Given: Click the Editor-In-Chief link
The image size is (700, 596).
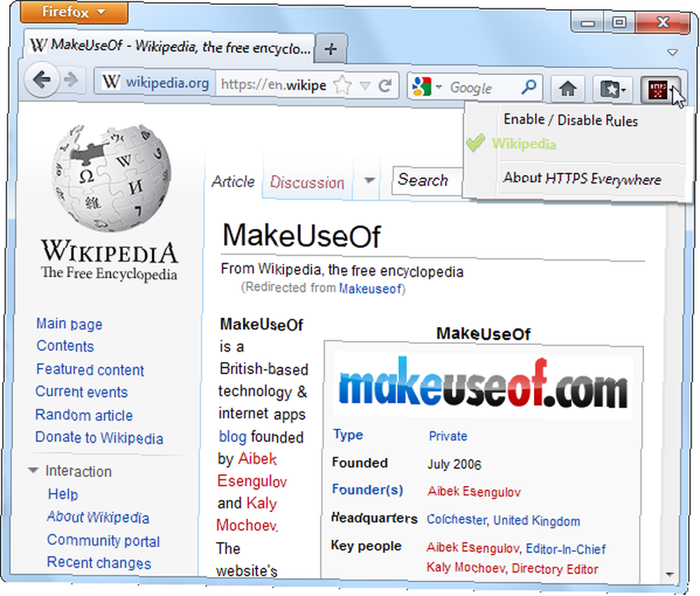Looking at the screenshot, I should point(566,549).
